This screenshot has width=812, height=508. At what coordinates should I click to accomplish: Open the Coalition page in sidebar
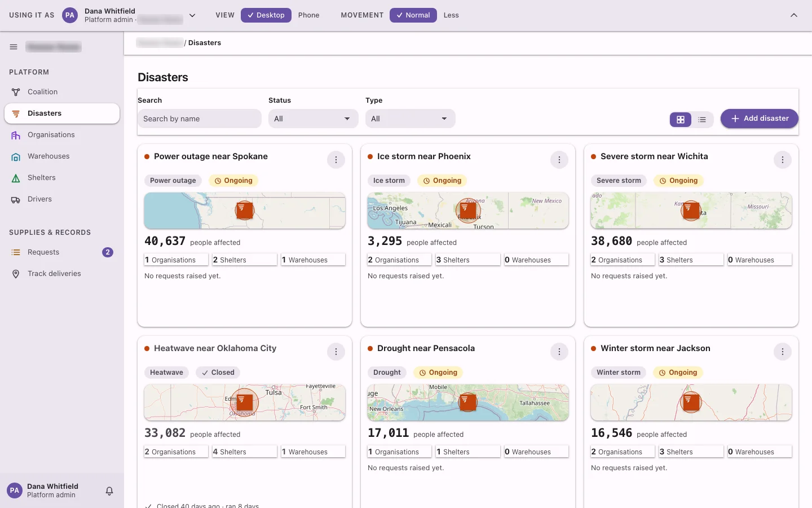click(x=62, y=92)
